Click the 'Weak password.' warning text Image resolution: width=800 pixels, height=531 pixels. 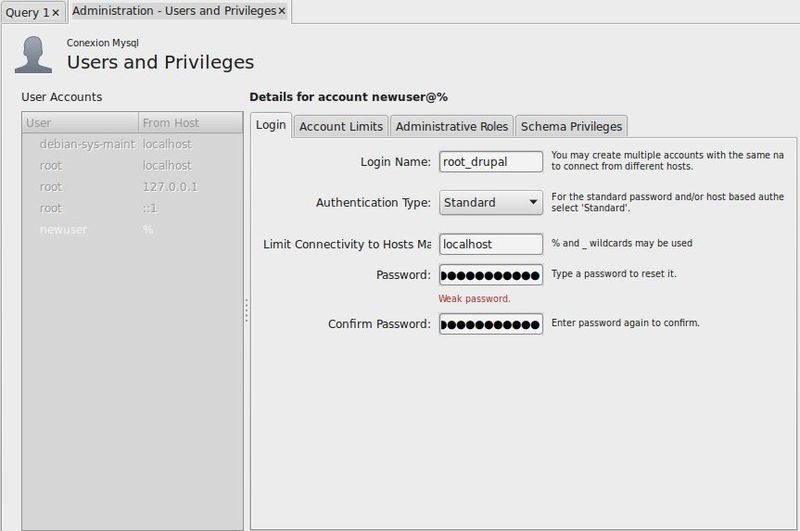click(474, 299)
